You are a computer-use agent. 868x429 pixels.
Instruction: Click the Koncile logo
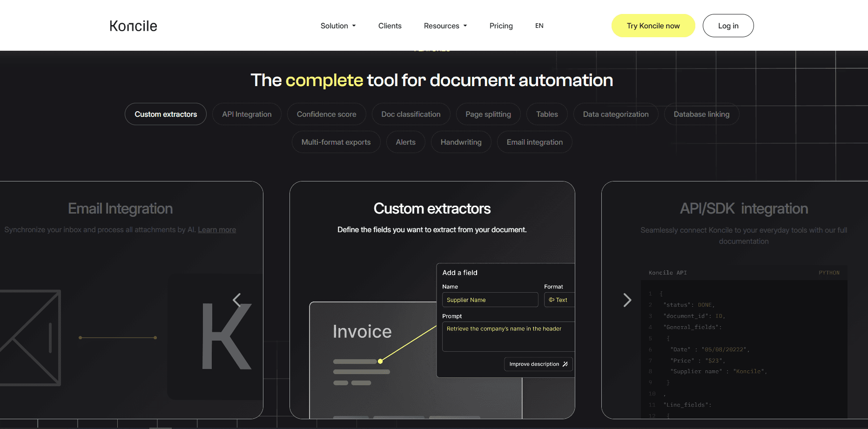tap(133, 26)
